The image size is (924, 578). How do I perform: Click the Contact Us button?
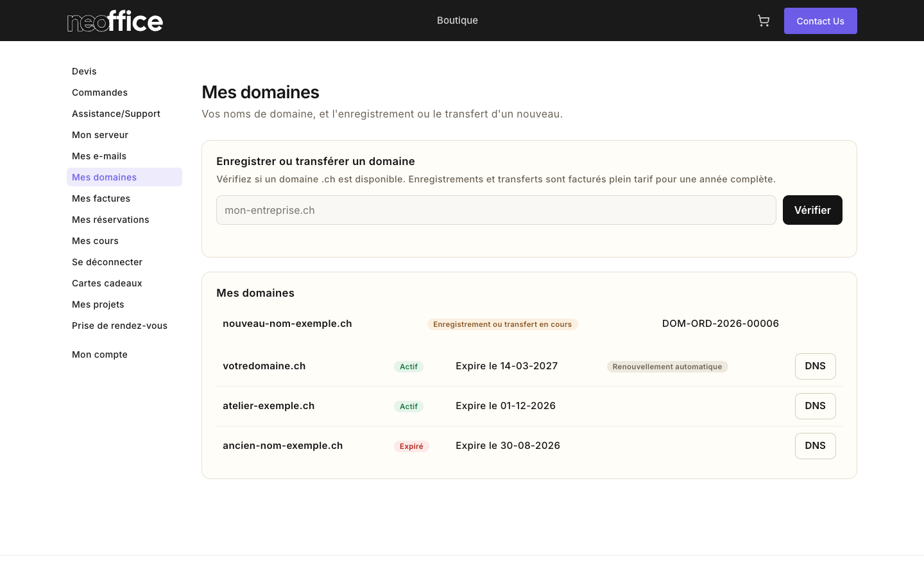pos(820,21)
